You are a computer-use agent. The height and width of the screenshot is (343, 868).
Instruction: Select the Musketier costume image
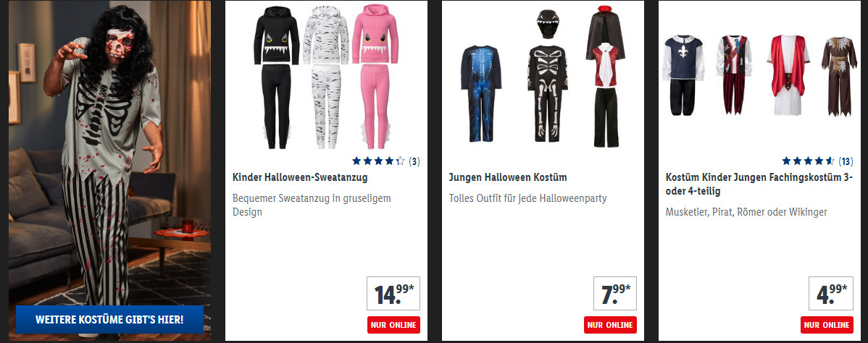tap(683, 75)
